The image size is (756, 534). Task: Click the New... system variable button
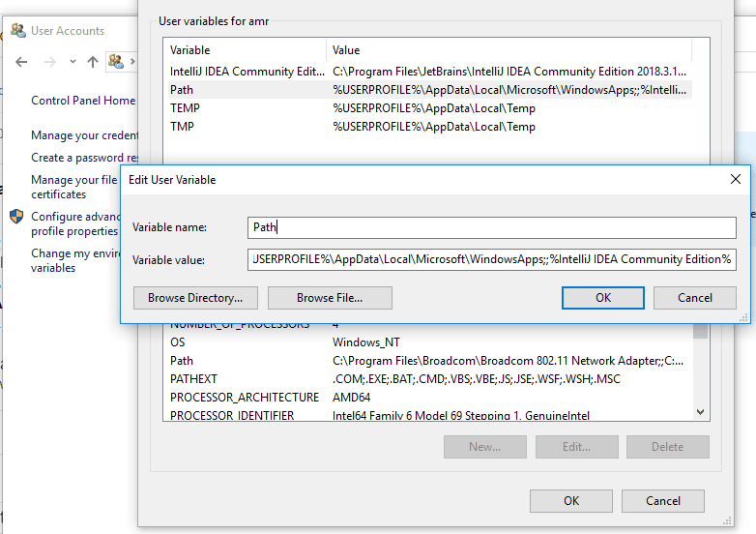tap(485, 447)
